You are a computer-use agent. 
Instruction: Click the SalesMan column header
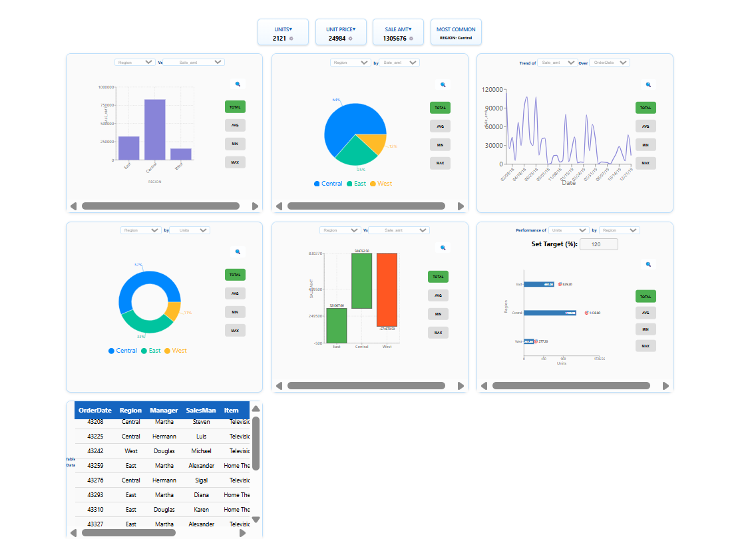tap(200, 411)
